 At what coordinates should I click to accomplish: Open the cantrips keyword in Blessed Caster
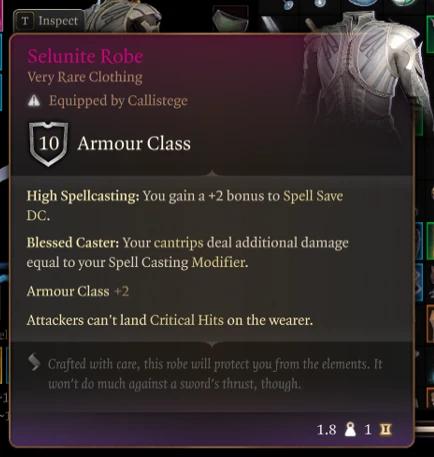pyautogui.click(x=178, y=243)
